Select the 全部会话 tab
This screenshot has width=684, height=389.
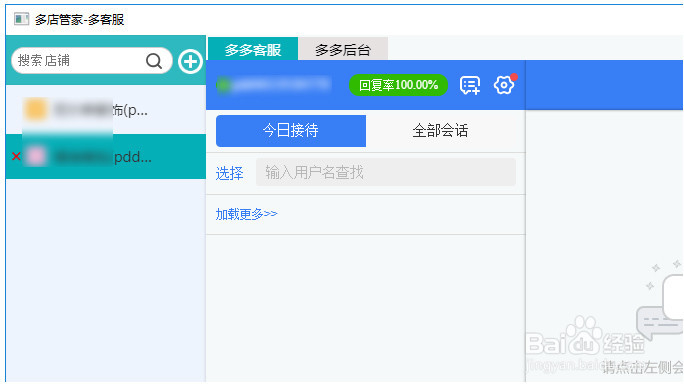(440, 130)
